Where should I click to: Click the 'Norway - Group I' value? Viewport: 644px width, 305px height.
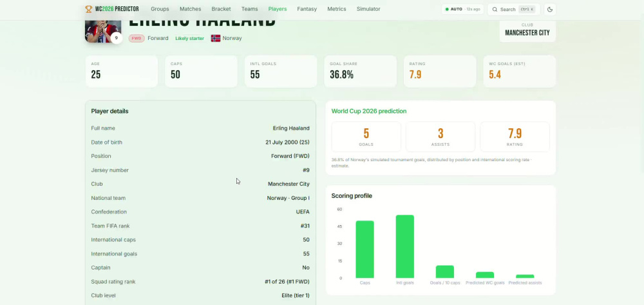click(x=289, y=198)
